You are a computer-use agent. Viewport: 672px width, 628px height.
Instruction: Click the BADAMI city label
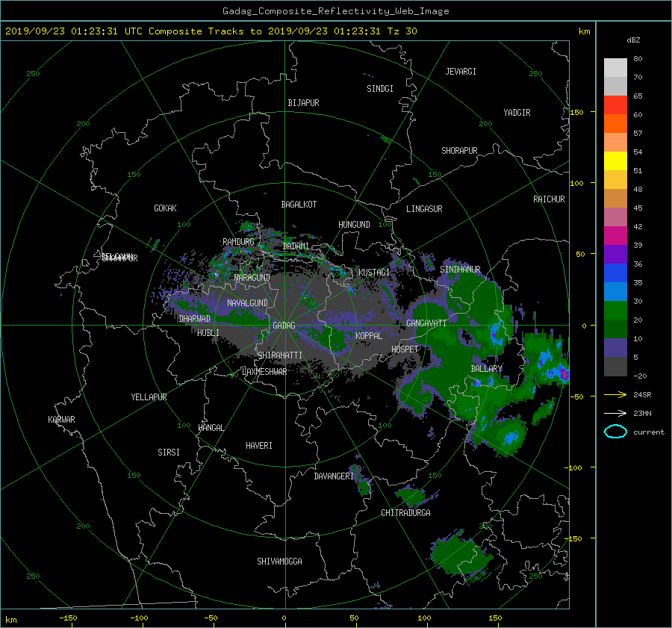tap(296, 246)
